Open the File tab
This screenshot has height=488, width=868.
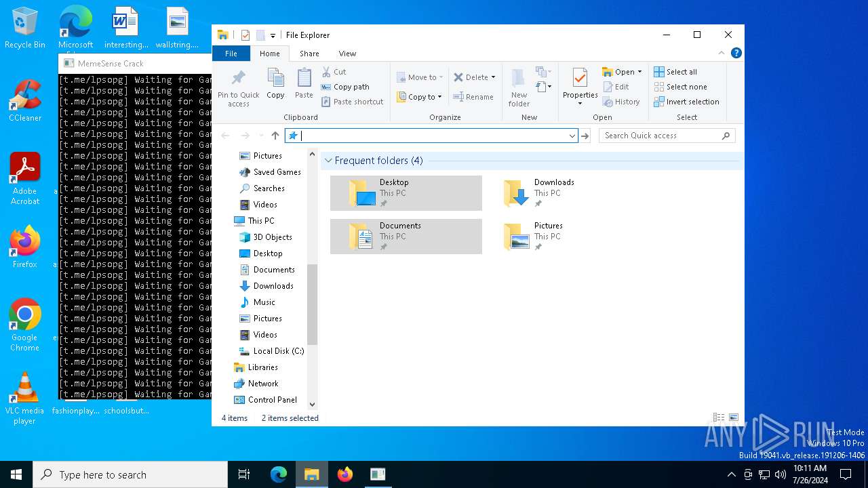pos(231,54)
